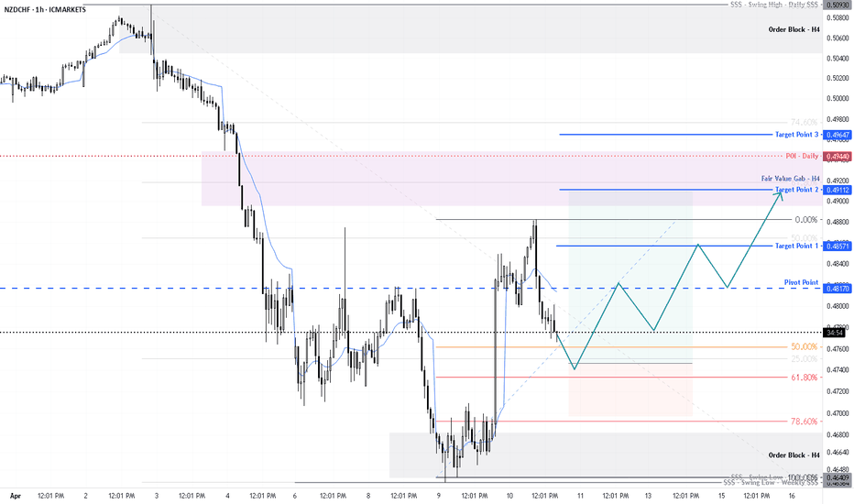This screenshot has width=854, height=504.
Task: Click the Target Point 2 label
Action: pos(797,190)
